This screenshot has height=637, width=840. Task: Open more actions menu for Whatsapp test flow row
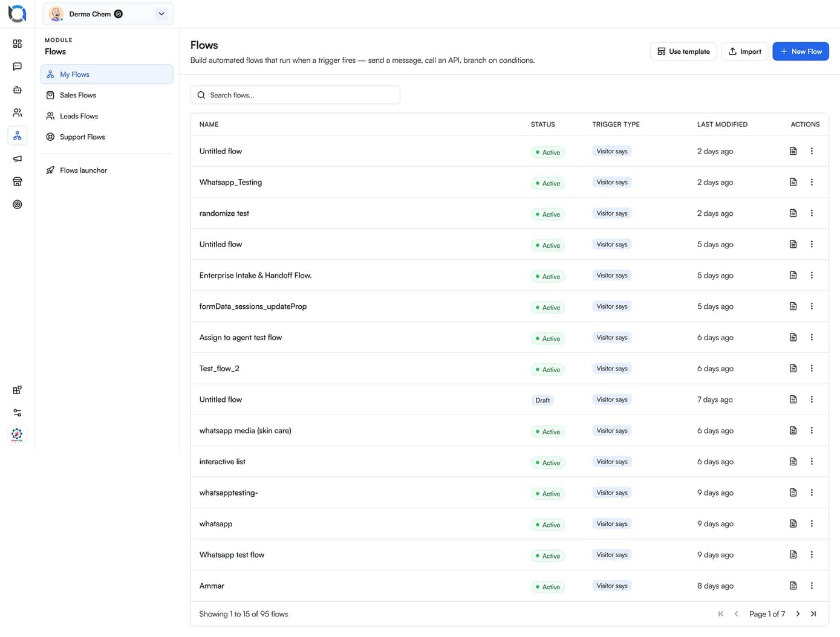[812, 555]
